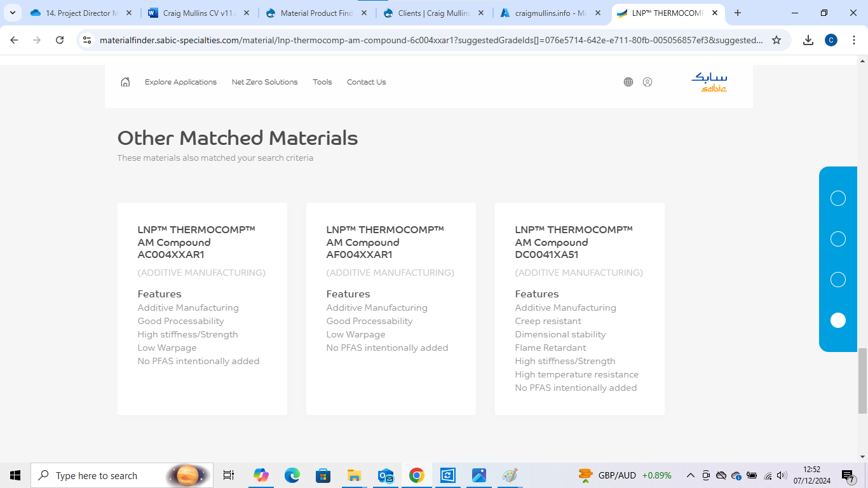Click Dimensional stability feature text
Screen dimensions: 868x488
(560, 334)
